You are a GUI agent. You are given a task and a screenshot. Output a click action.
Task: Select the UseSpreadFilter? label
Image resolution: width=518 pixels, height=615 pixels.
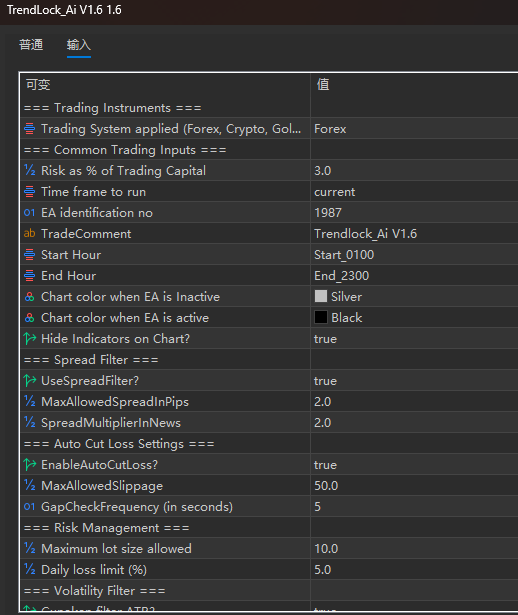point(90,380)
